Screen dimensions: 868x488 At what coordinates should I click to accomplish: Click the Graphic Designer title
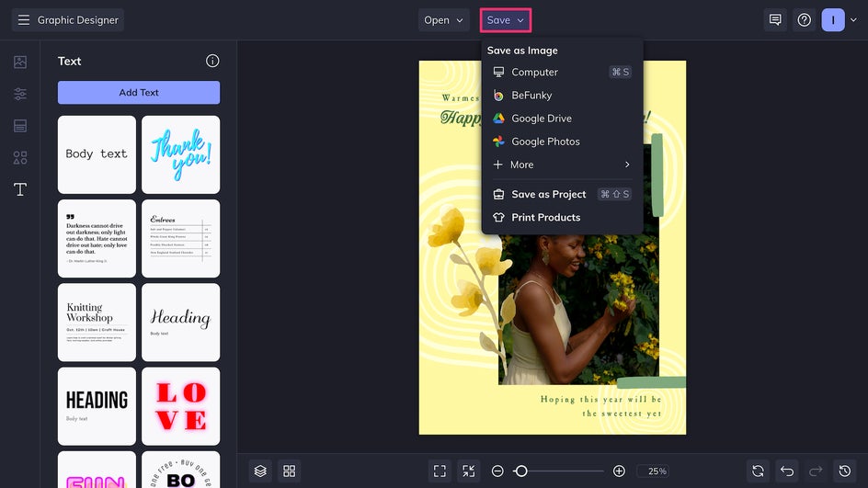pos(78,20)
